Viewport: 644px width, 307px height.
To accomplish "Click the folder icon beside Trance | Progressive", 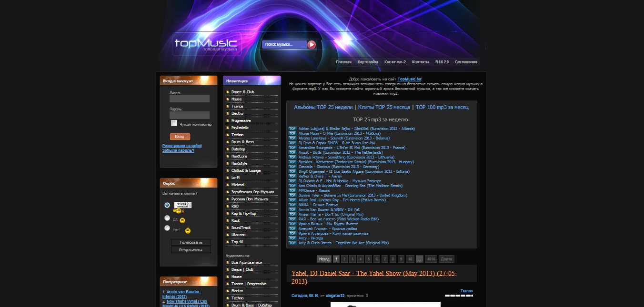I will pyautogui.click(x=228, y=284).
